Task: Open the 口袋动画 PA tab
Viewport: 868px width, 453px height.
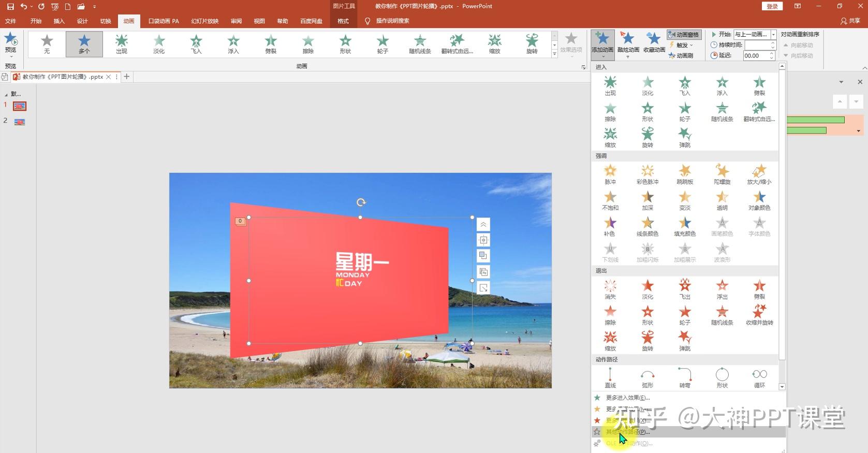Action: pos(164,21)
